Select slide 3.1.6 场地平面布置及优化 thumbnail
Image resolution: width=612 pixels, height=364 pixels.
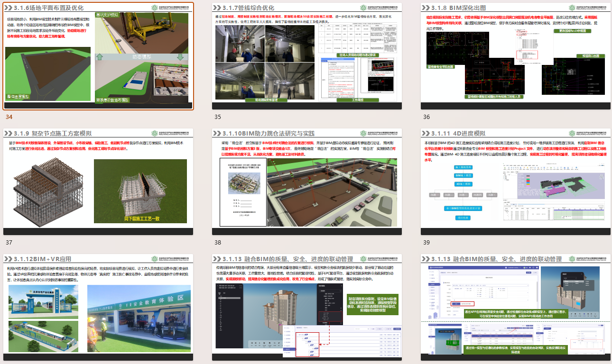(x=98, y=56)
